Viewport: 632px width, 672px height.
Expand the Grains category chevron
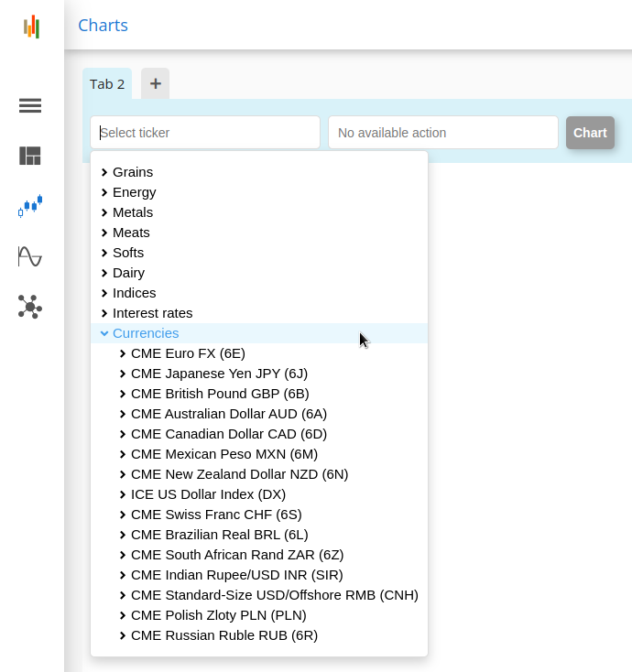(104, 172)
